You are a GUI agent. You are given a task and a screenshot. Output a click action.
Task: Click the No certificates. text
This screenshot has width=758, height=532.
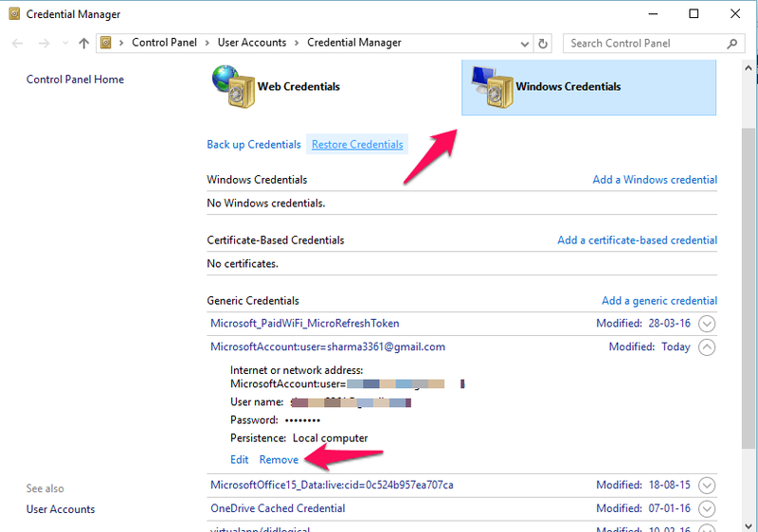coord(243,263)
